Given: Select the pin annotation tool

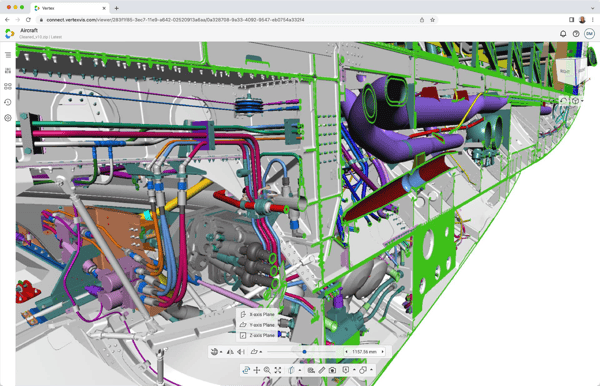Looking at the screenshot, I should [346, 370].
